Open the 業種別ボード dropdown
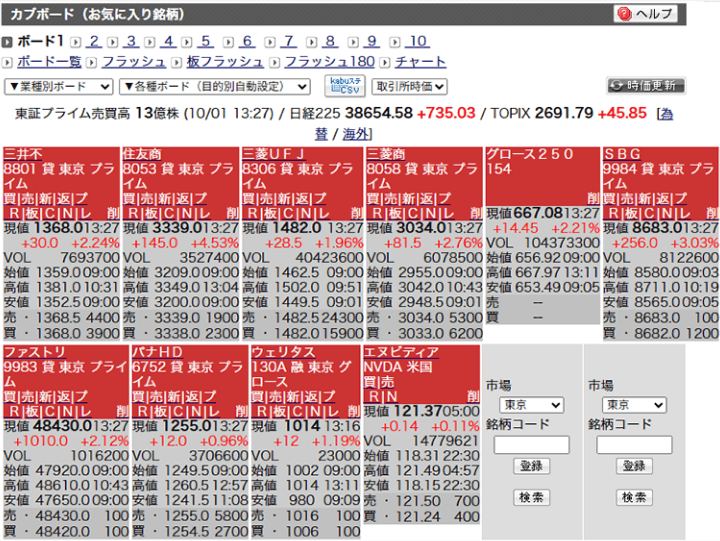The image size is (720, 541). [x=58, y=86]
